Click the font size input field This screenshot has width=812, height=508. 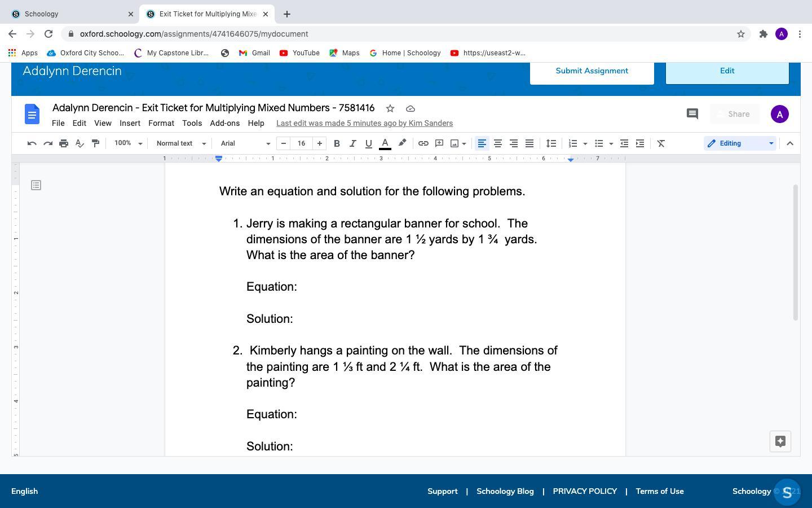coord(302,143)
